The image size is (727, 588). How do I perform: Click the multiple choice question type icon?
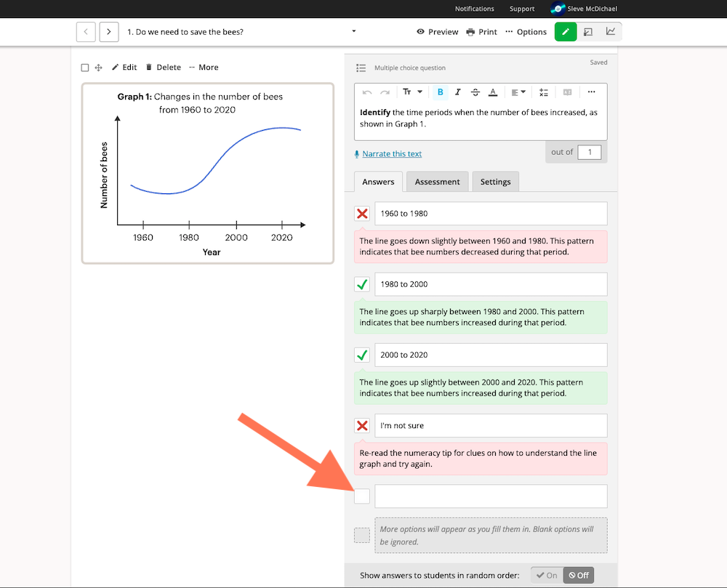coord(361,68)
